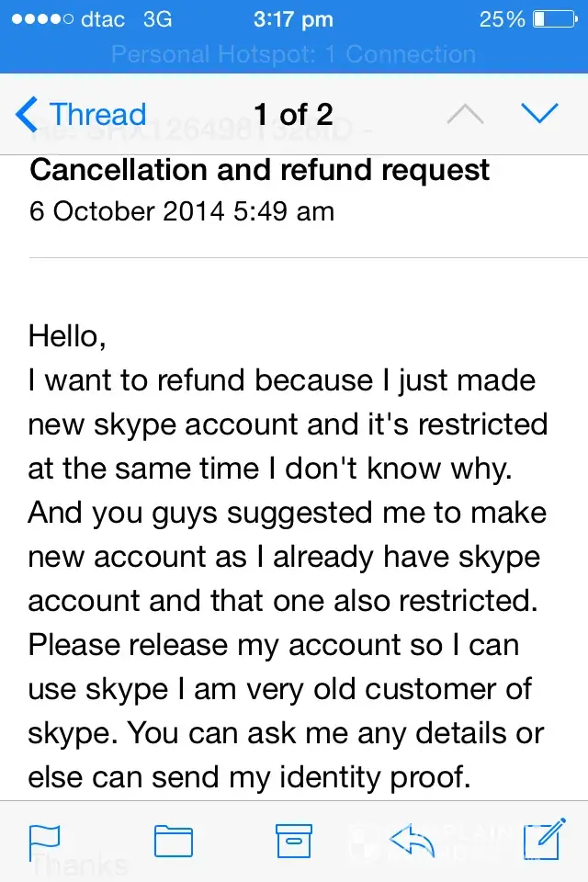
Task: Tap the 3:17 pm clock
Action: pos(294,19)
